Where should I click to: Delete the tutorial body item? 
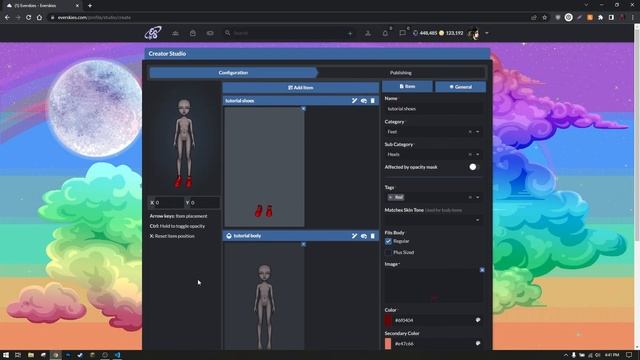click(373, 236)
